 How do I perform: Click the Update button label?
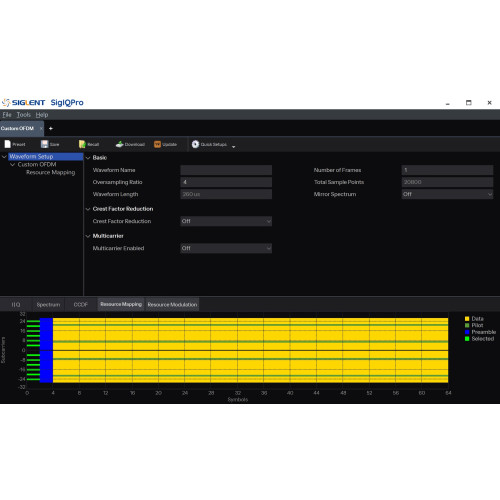(x=170, y=144)
